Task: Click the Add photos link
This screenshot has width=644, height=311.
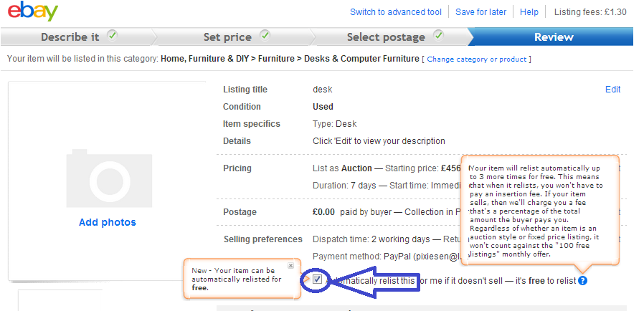Action: pyautogui.click(x=108, y=222)
